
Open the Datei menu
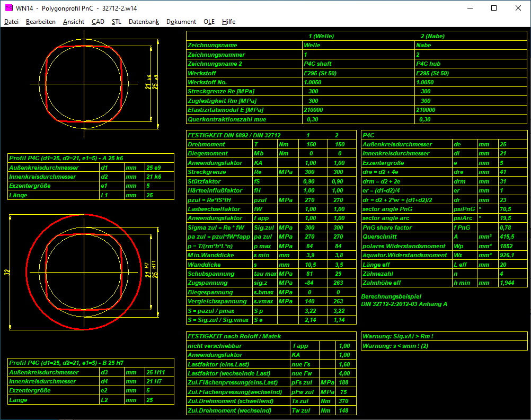(11, 22)
